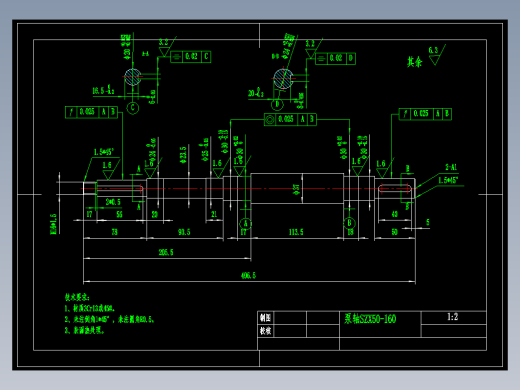Select hatched section view circle D

tap(283, 79)
